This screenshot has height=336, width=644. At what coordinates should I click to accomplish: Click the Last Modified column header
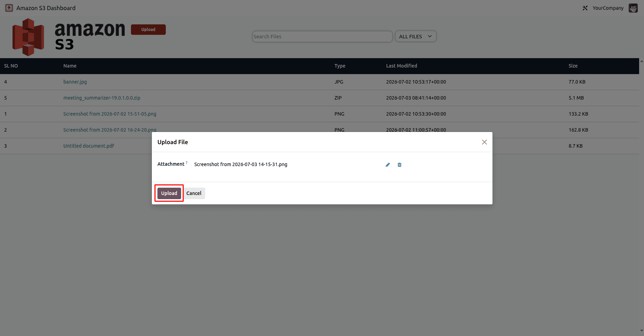(x=402, y=66)
